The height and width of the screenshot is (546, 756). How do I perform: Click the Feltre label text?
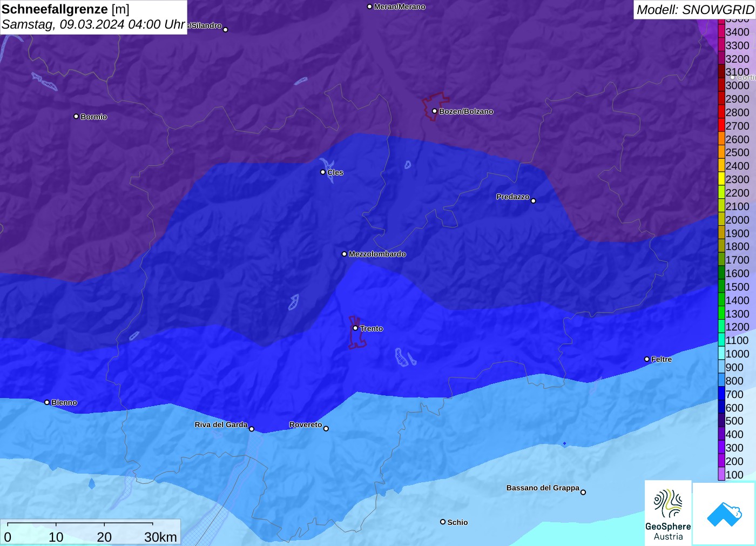click(661, 359)
